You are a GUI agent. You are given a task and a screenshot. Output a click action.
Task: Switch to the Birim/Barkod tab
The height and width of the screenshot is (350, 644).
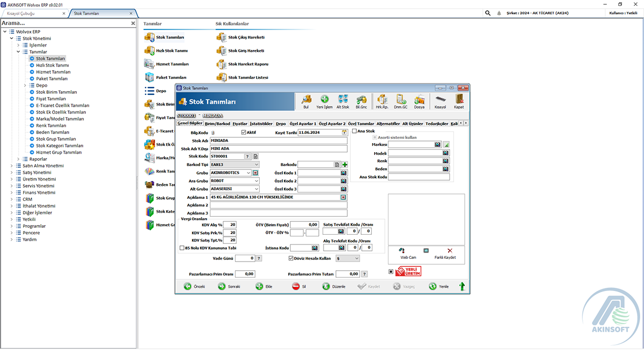(x=217, y=123)
